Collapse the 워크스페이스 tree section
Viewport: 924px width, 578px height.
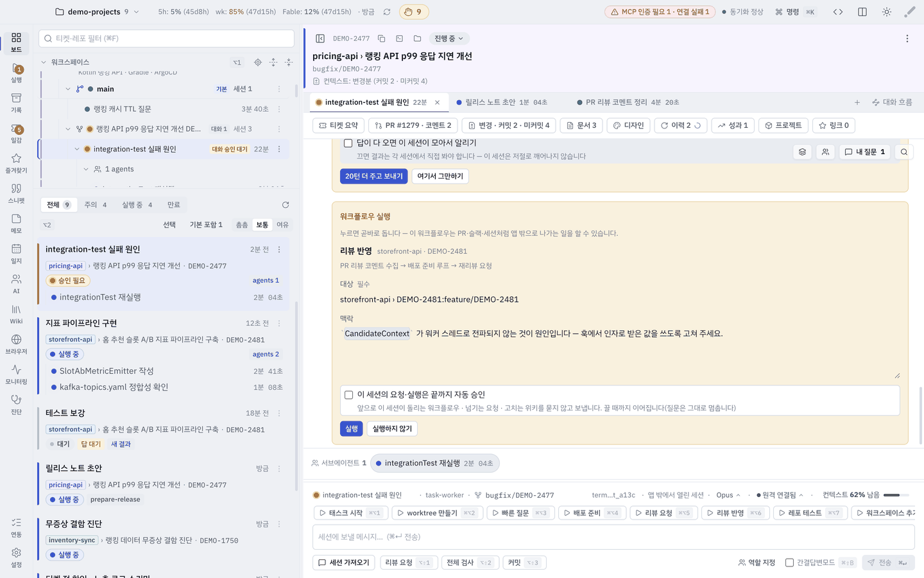point(44,62)
